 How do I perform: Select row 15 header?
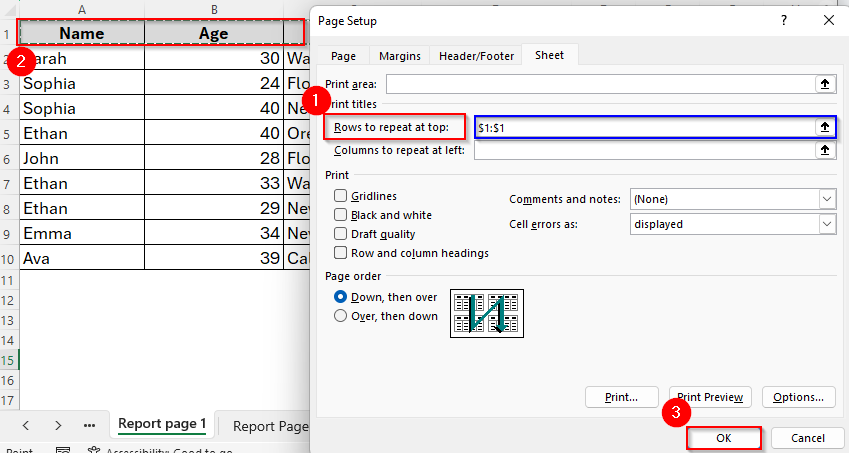pos(9,360)
